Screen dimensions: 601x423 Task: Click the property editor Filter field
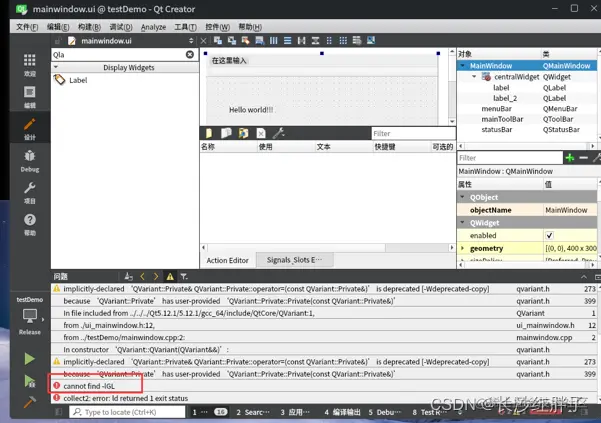click(x=510, y=157)
